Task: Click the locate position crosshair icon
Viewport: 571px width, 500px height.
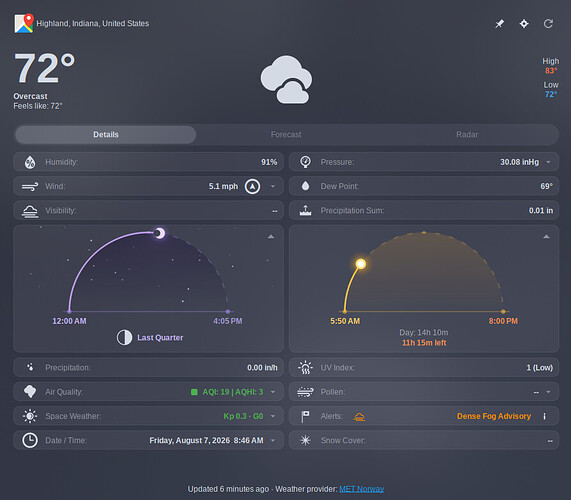Action: click(524, 24)
